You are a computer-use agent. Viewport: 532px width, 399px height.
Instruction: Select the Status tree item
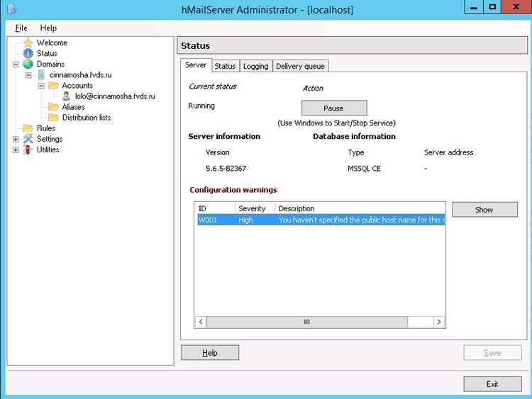47,53
